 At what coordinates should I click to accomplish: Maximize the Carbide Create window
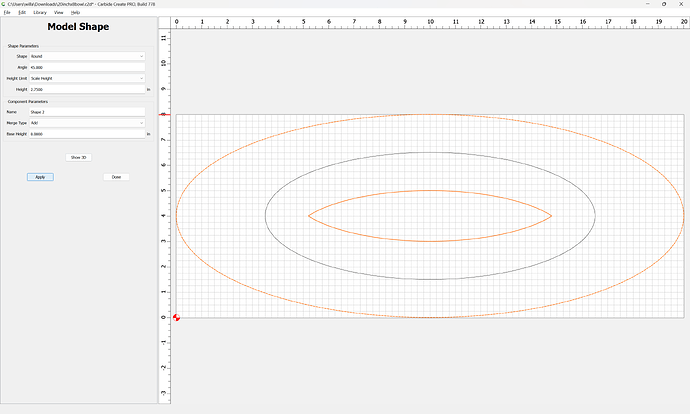pos(664,4)
